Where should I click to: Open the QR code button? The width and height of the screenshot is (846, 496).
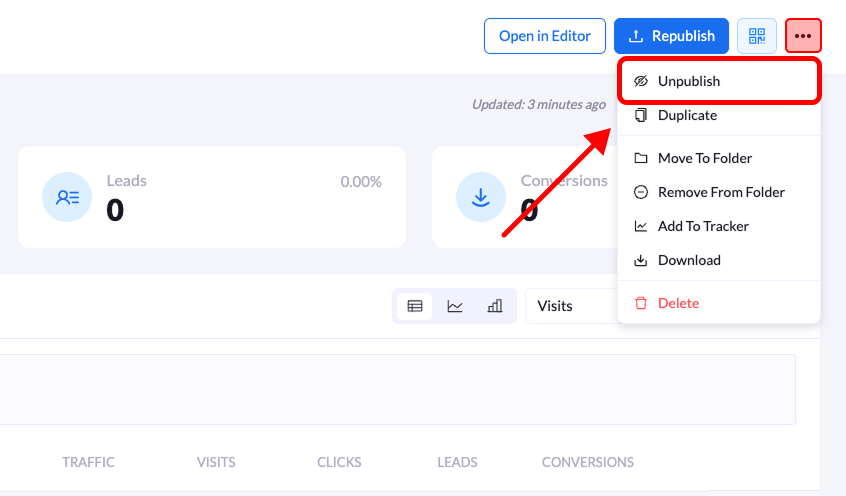tap(756, 36)
